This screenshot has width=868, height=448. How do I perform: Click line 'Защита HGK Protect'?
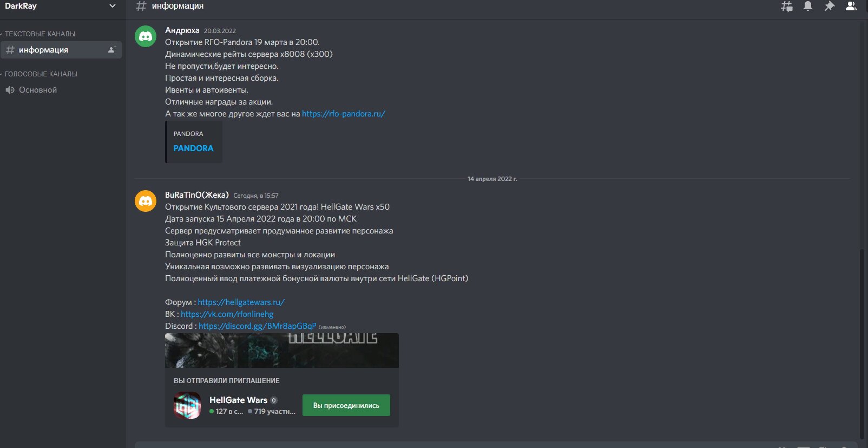(x=203, y=243)
